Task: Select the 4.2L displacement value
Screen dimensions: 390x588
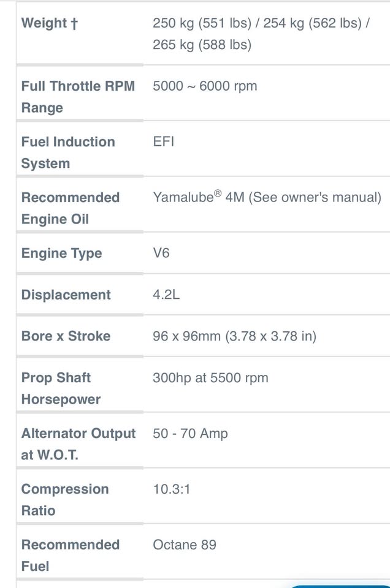Action: click(166, 295)
